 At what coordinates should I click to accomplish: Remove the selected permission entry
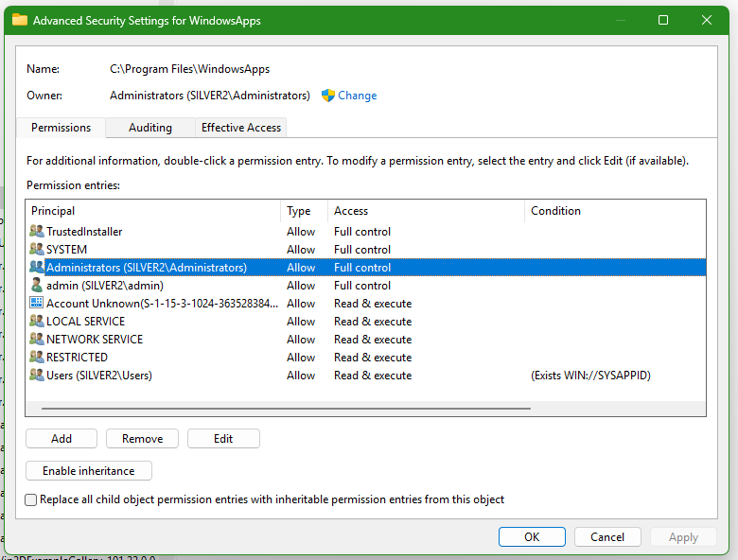click(x=142, y=439)
